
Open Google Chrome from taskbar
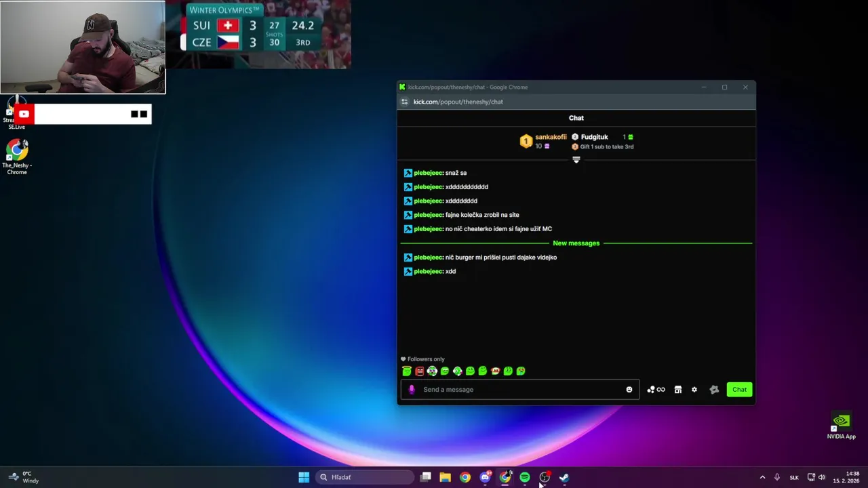[465, 477]
